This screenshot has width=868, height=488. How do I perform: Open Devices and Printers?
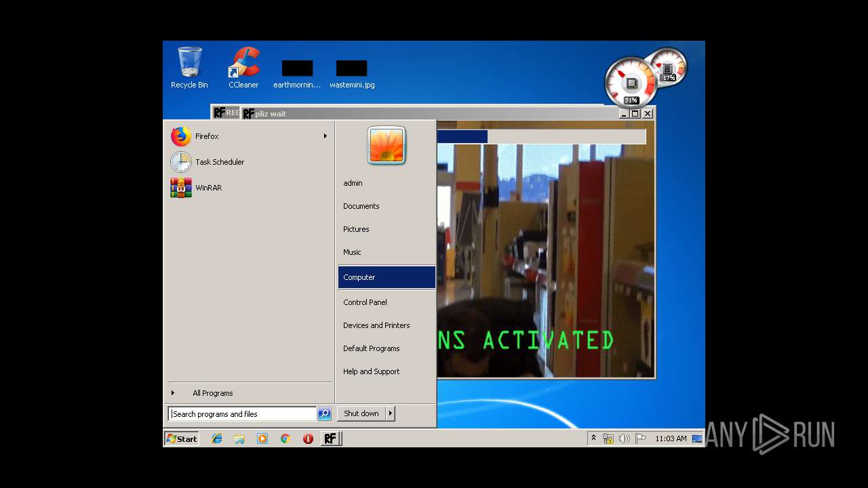tap(387, 325)
